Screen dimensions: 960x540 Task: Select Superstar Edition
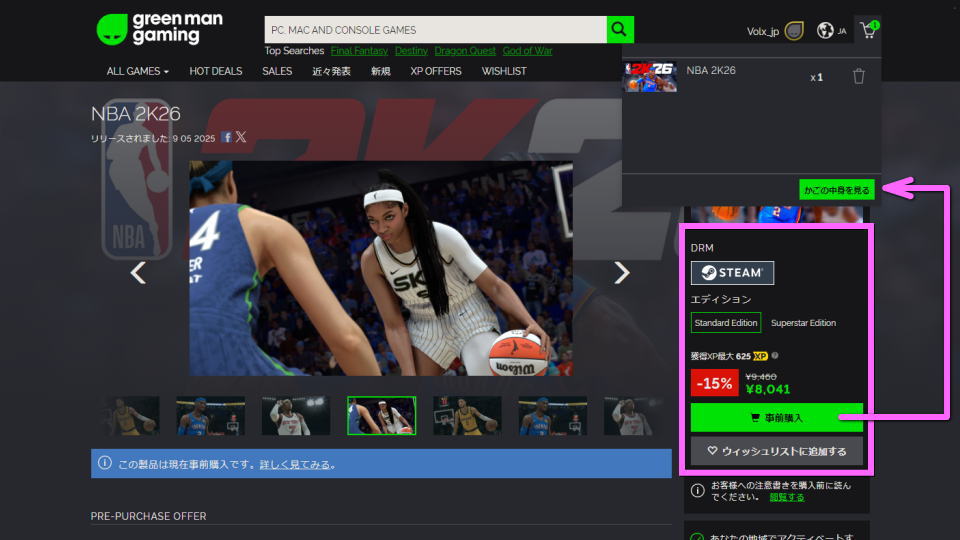803,323
